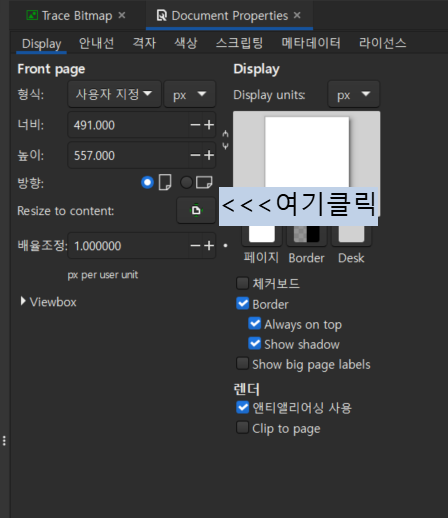448x518 pixels.
Task: Activate the Document Properties dialog tab
Action: pyautogui.click(x=229, y=15)
